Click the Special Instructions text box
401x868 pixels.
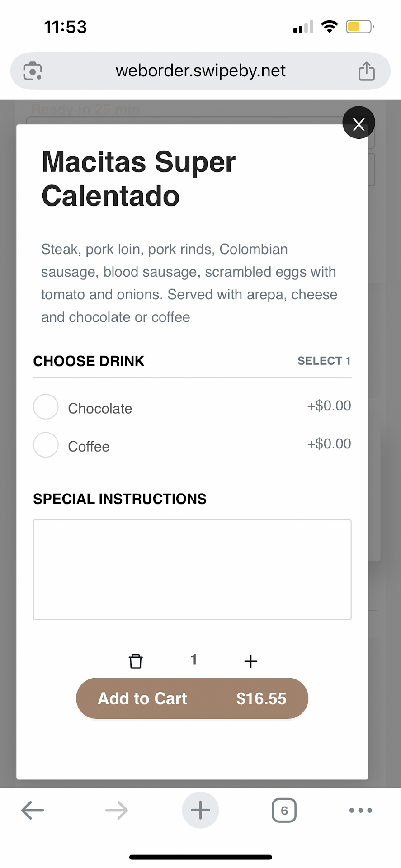tap(192, 570)
